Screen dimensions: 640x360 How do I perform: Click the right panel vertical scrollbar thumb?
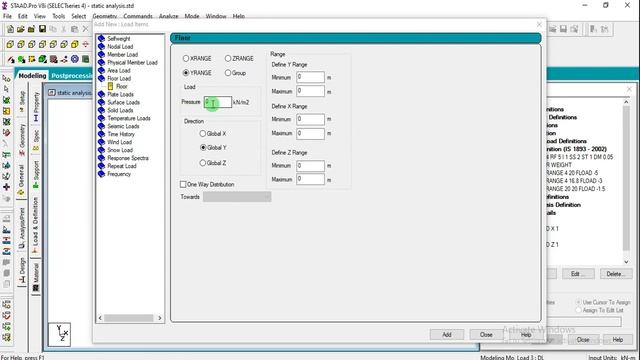[x=627, y=178]
